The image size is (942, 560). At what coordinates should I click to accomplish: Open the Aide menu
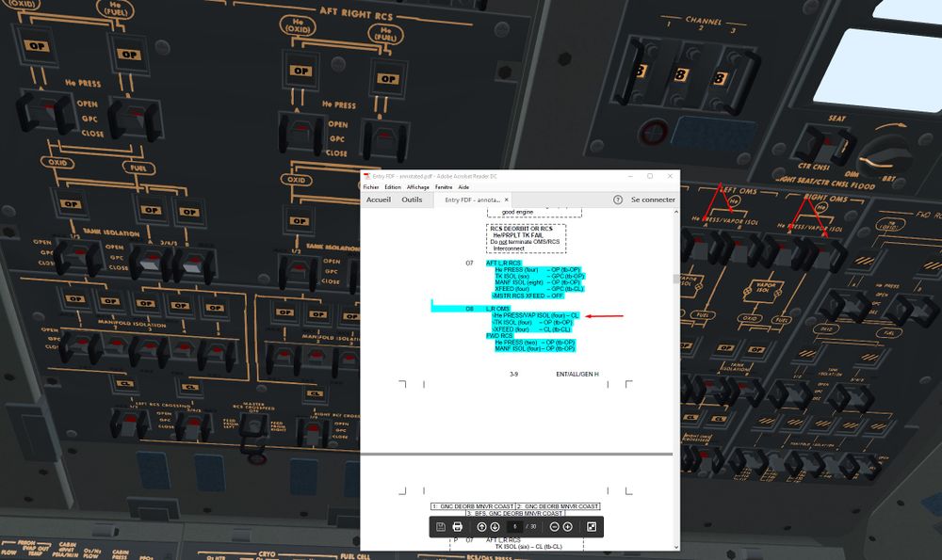(x=463, y=187)
